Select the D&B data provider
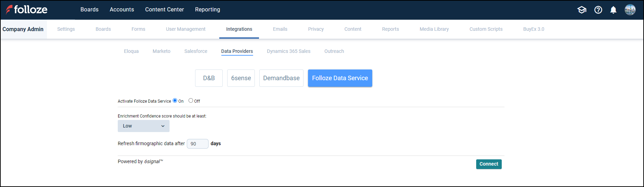 click(209, 78)
